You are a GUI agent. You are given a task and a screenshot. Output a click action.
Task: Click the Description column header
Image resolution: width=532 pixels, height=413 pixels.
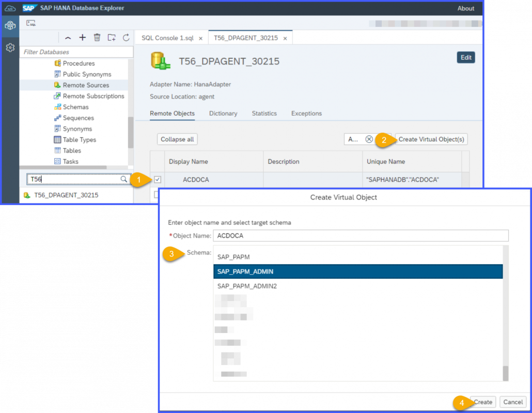click(x=313, y=162)
